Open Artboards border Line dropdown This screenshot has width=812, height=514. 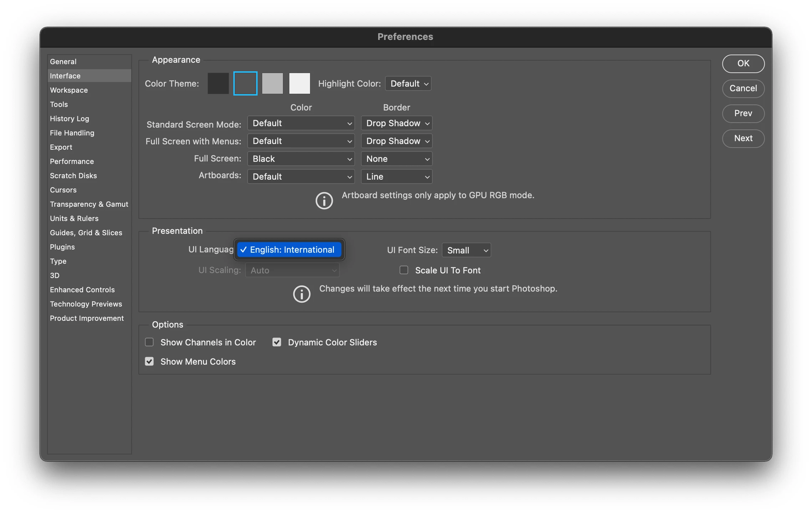click(396, 177)
